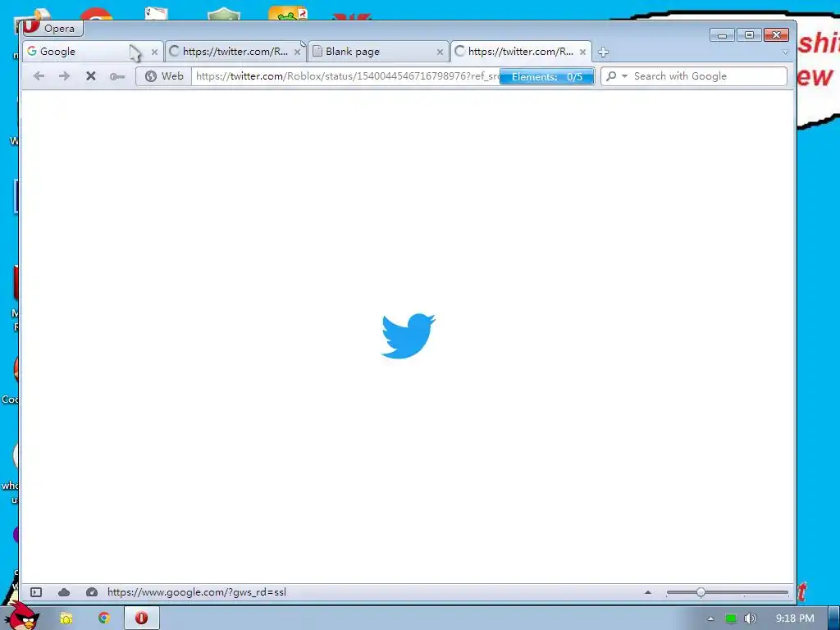840x630 pixels.
Task: Open the view options arrow by zoom
Action: click(x=648, y=592)
